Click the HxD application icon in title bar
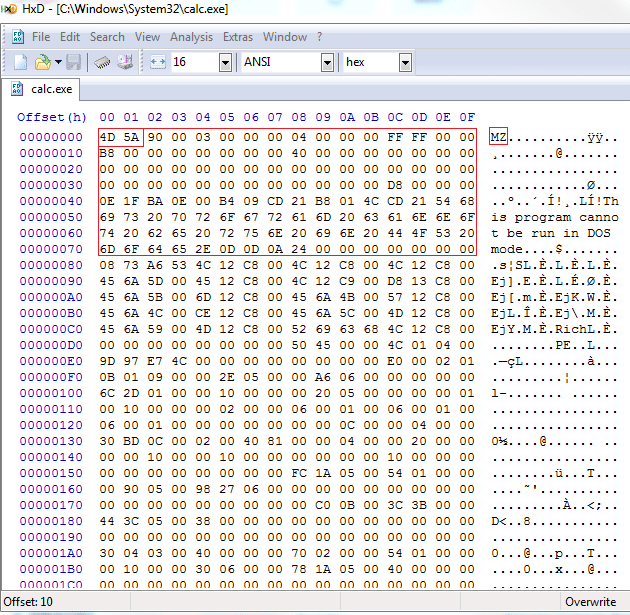Screen dimensions: 630x615 coord(9,8)
